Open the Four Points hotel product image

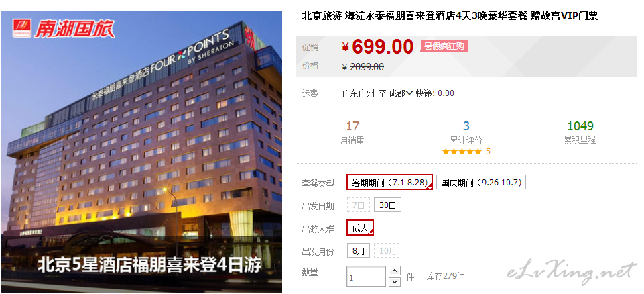[141, 151]
